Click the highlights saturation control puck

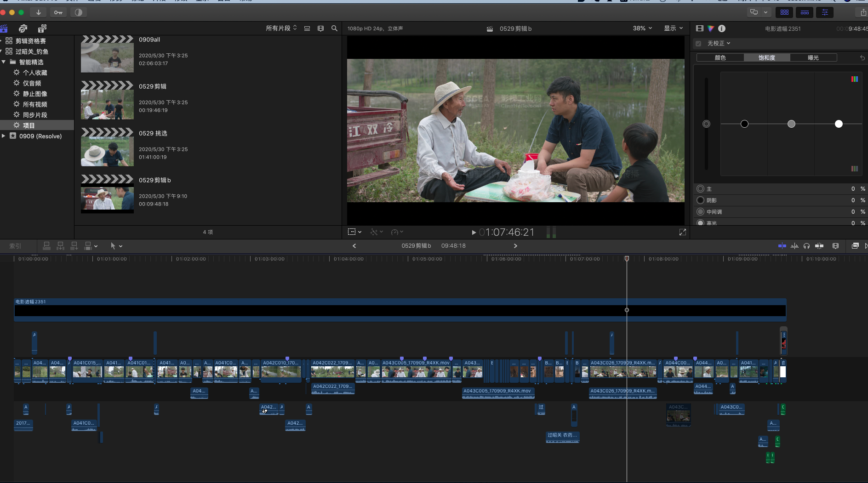click(839, 124)
